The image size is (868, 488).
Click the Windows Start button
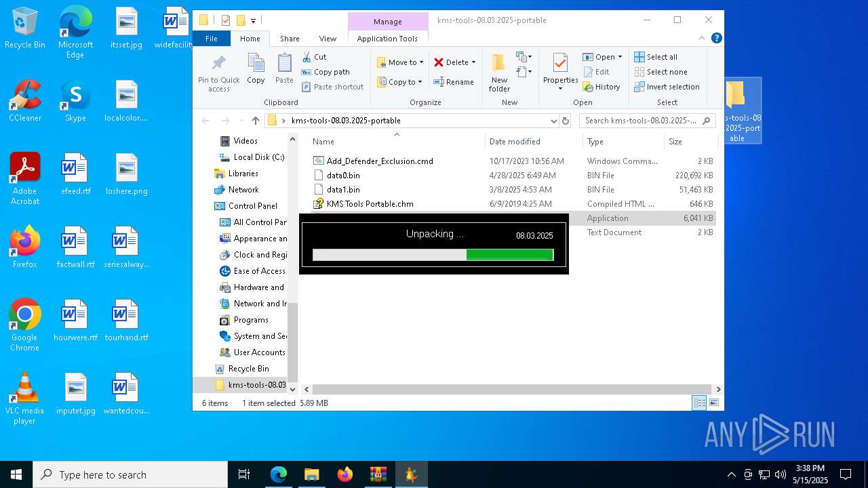16,474
